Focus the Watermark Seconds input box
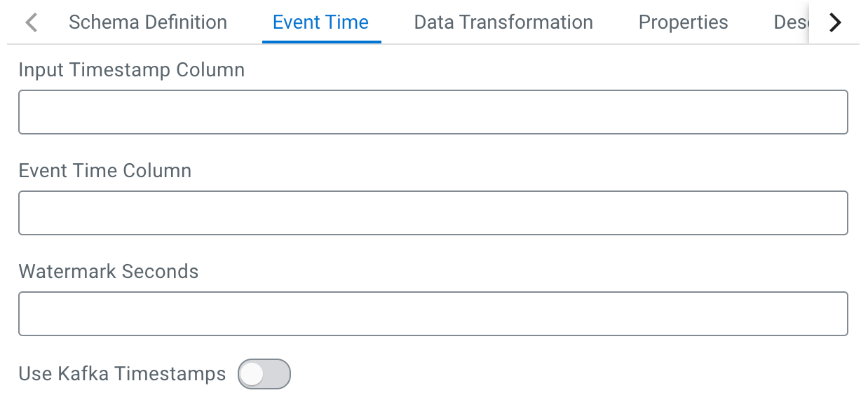The height and width of the screenshot is (402, 868). click(433, 314)
